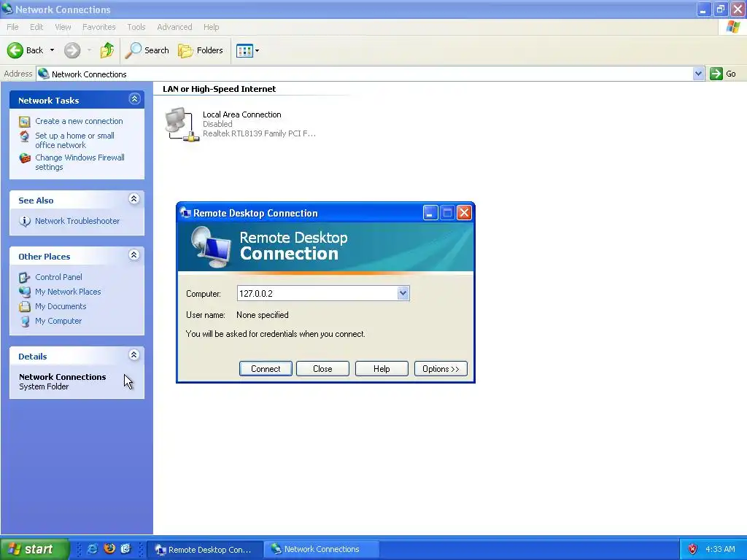The height and width of the screenshot is (560, 747).
Task: Switch to Network Connections taskbar button
Action: [x=322, y=550]
